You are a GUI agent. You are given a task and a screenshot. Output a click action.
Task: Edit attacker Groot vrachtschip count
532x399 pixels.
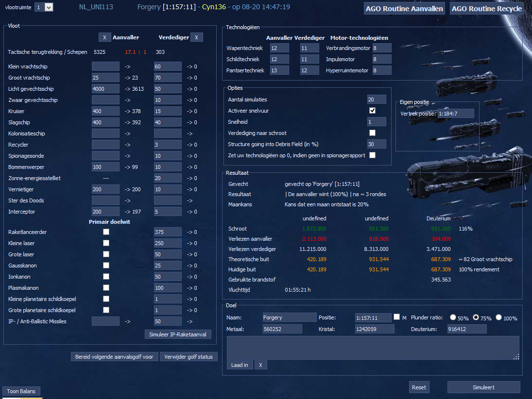(x=105, y=78)
